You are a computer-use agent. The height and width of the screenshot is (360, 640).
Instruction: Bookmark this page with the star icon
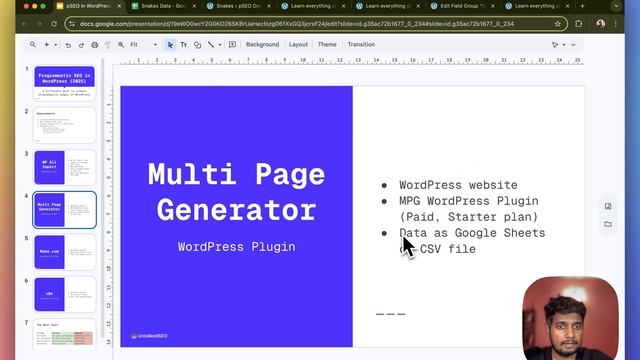pos(558,24)
